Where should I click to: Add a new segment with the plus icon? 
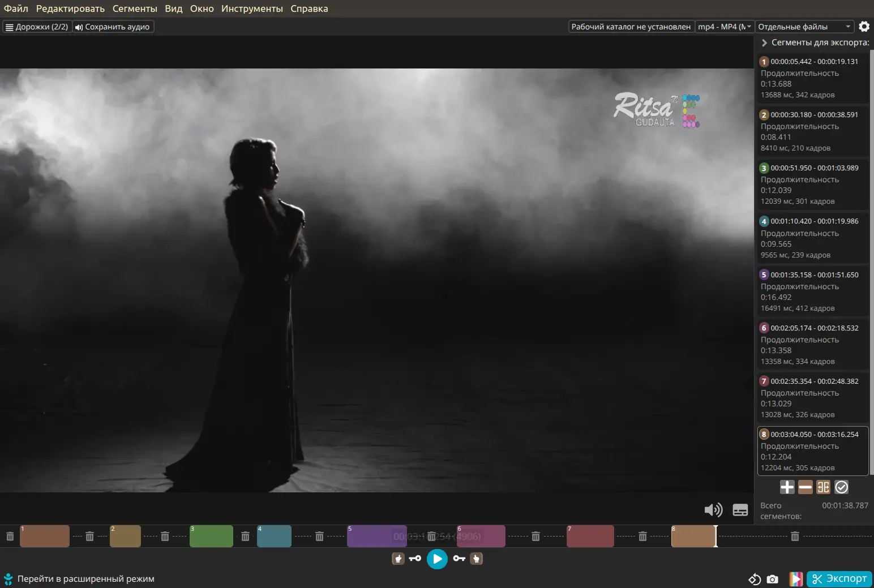pos(787,487)
